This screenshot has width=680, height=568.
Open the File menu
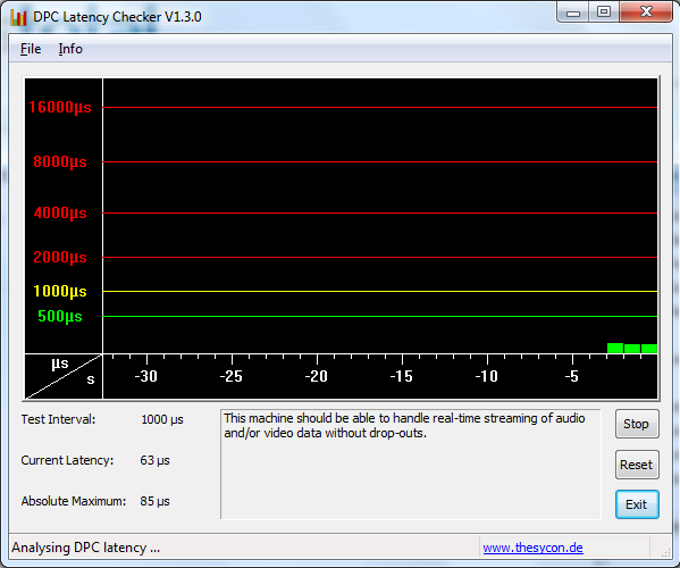coord(30,49)
